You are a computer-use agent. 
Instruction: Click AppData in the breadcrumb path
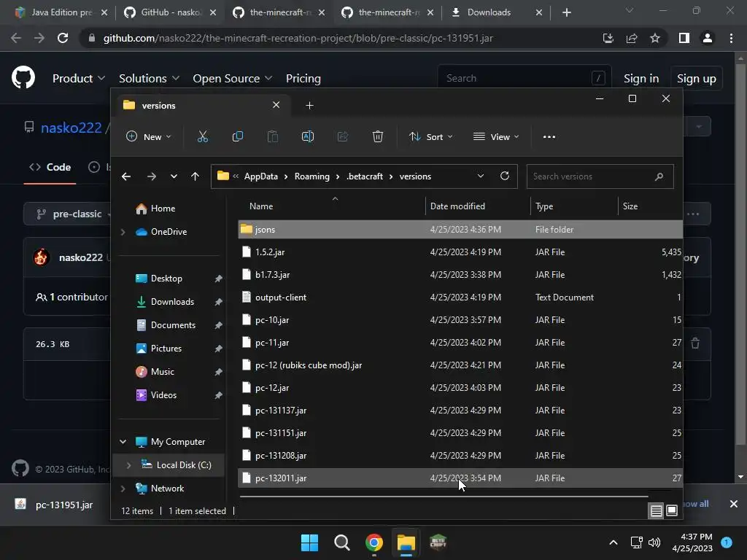260,176
